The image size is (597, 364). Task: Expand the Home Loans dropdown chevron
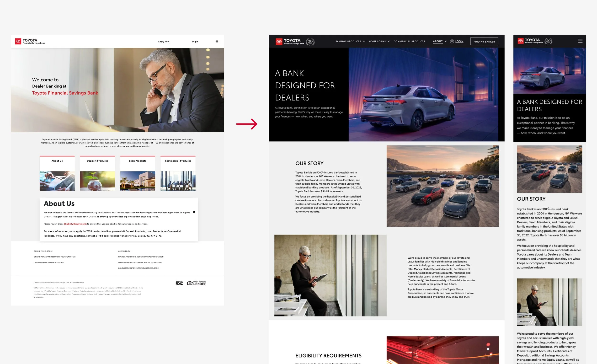[389, 42]
